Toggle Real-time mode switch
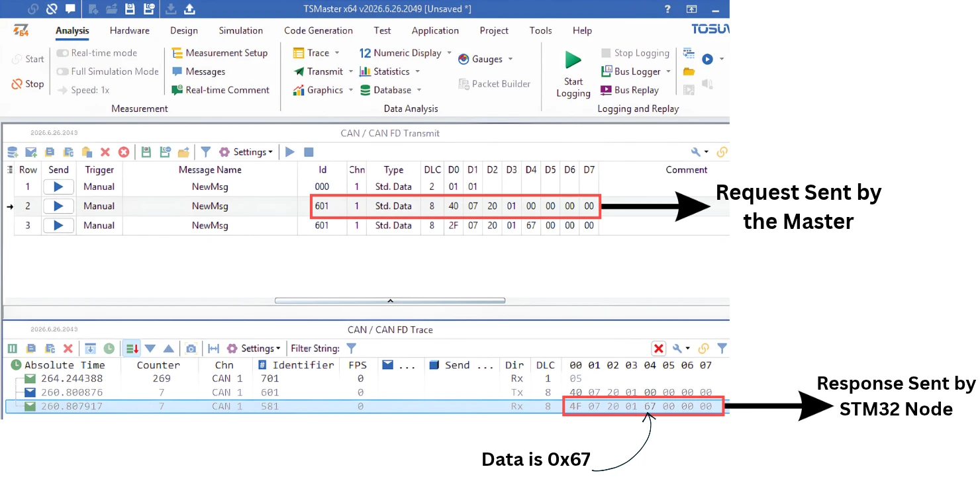This screenshot has height=479, width=980. [x=63, y=53]
